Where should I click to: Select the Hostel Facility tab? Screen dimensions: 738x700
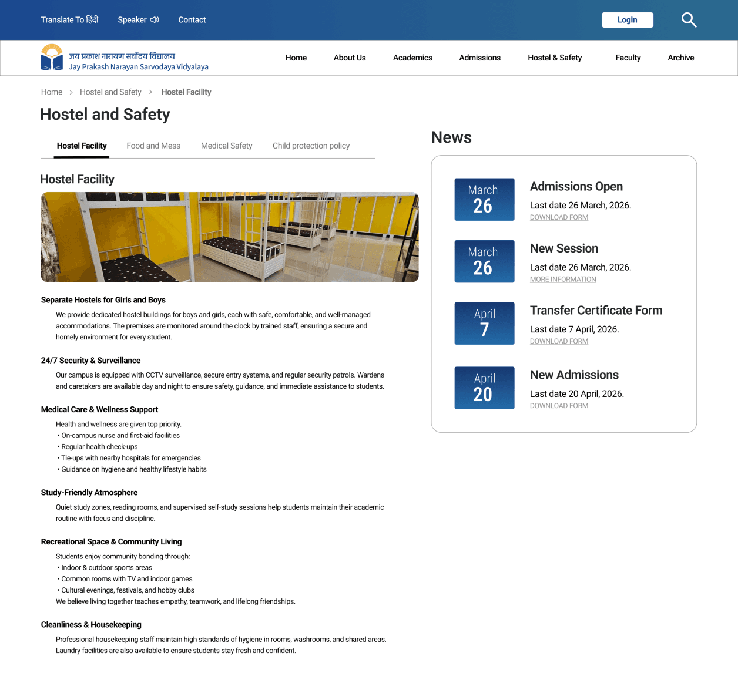82,146
